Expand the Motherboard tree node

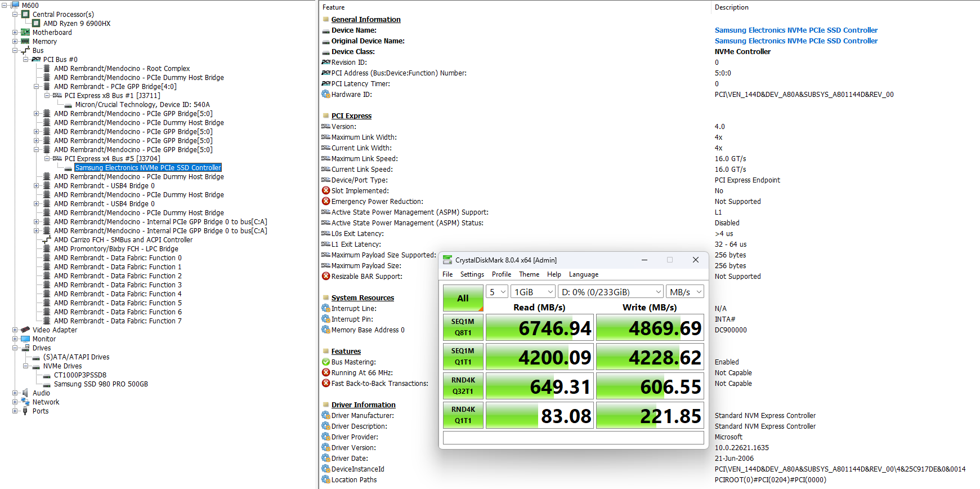click(x=15, y=32)
